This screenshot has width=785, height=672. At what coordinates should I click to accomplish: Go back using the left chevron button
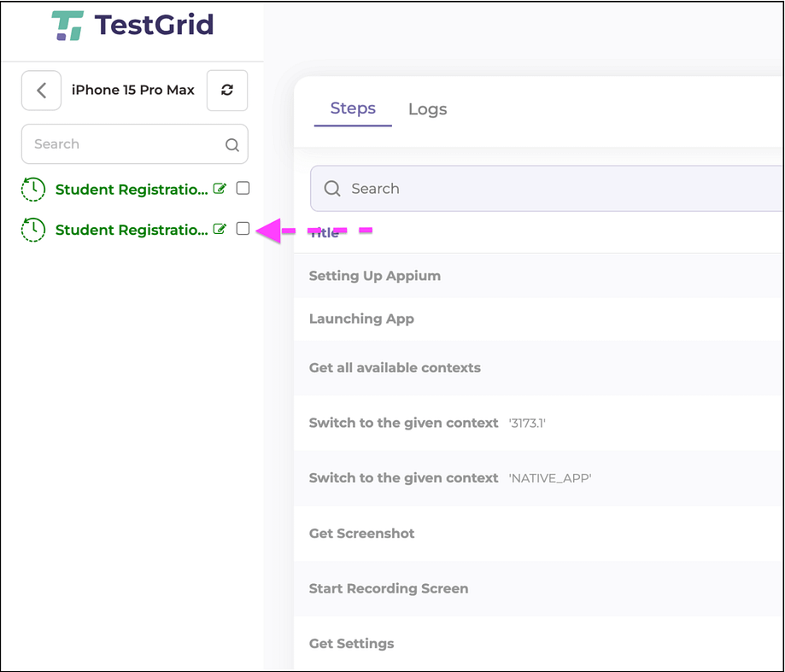[x=42, y=90]
